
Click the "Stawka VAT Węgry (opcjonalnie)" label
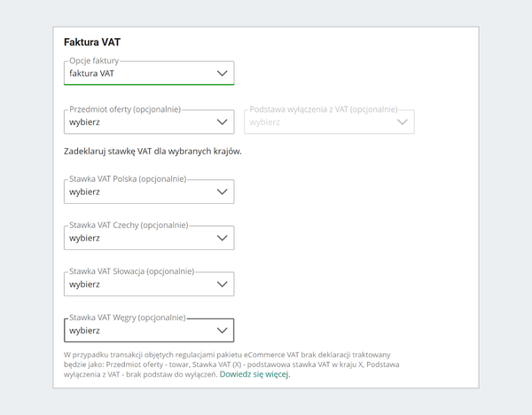point(127,317)
